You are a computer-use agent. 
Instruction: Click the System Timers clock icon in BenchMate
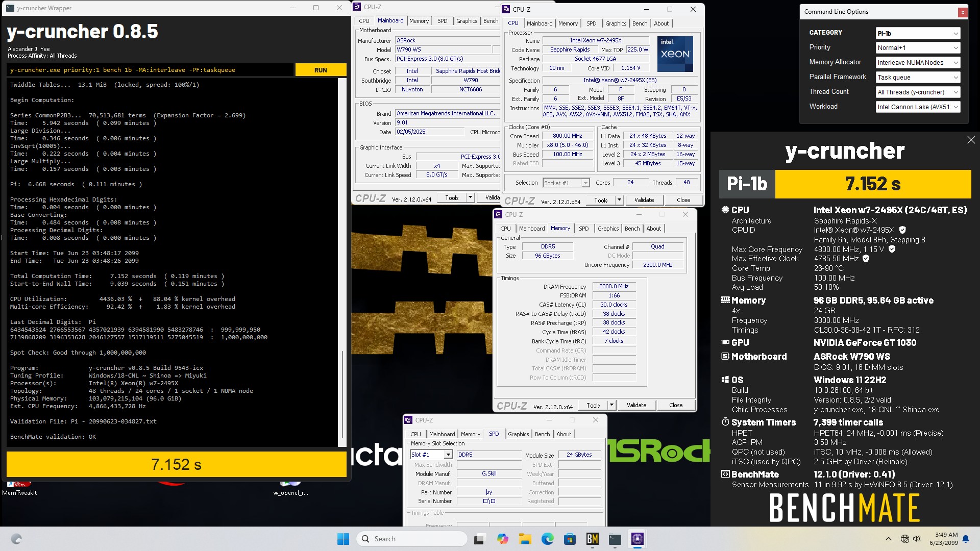[x=725, y=422]
